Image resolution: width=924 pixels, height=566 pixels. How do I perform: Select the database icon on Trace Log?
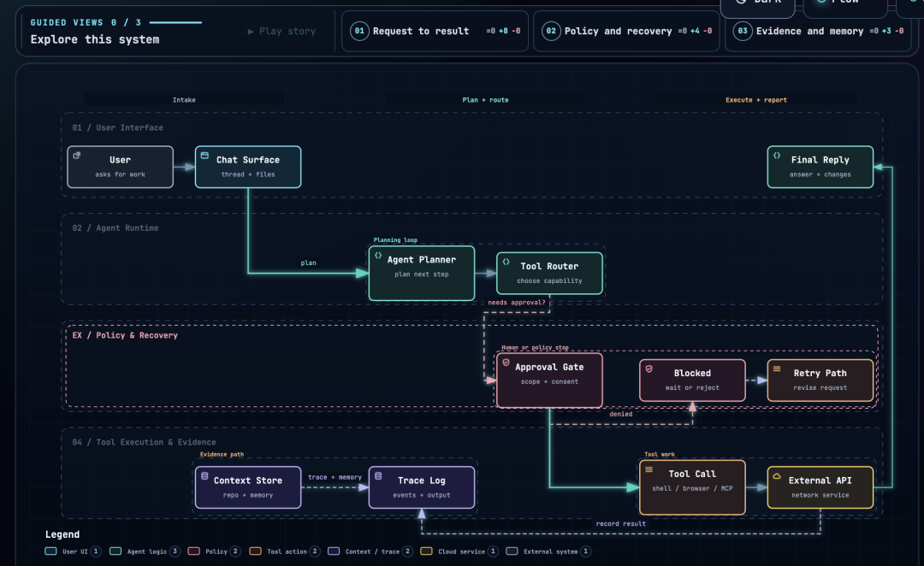pyautogui.click(x=378, y=476)
